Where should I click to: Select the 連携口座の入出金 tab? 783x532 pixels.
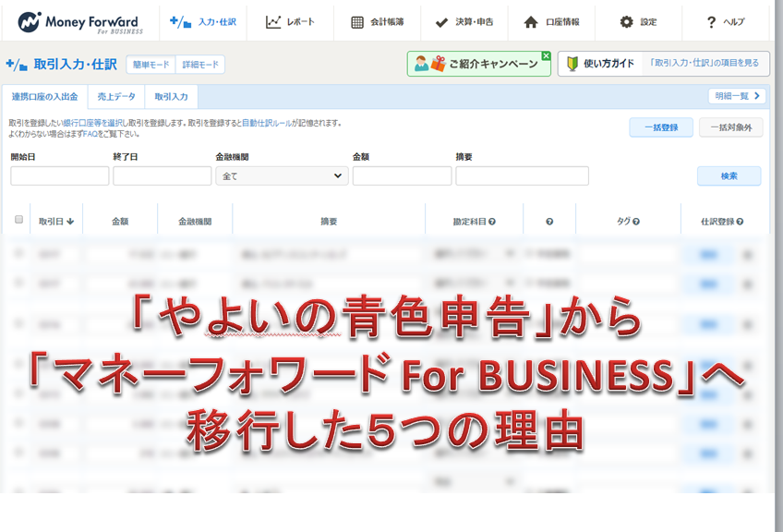pos(45,97)
